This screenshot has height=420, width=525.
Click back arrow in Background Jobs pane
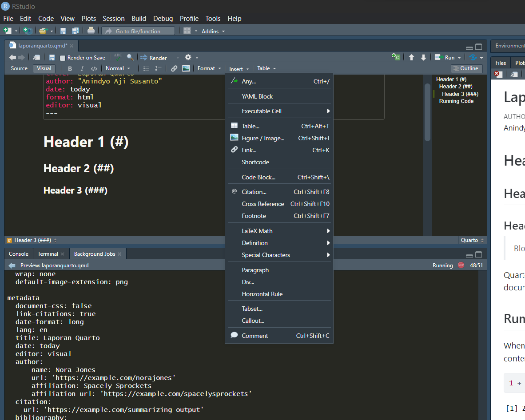[12, 265]
